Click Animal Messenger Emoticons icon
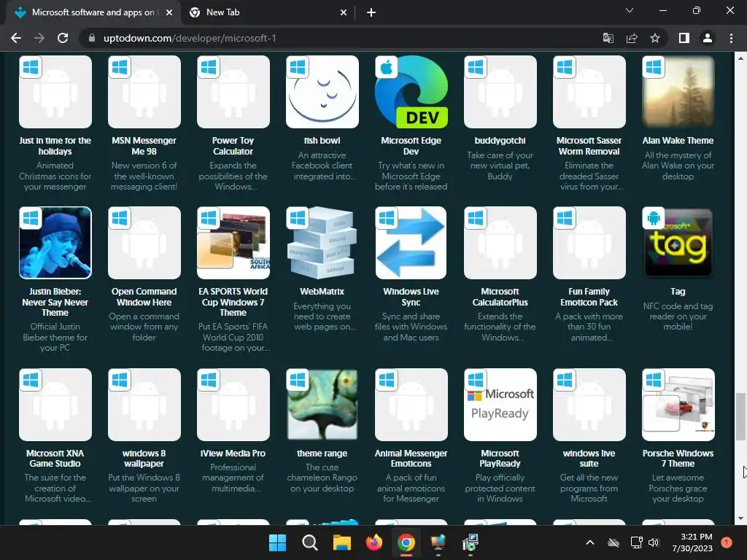 point(411,405)
